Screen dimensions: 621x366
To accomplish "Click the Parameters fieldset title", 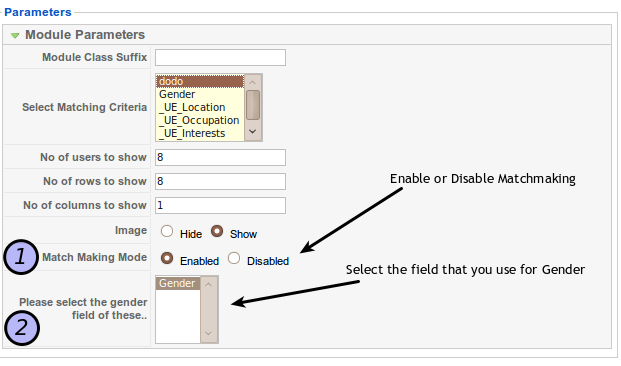I will point(38,12).
